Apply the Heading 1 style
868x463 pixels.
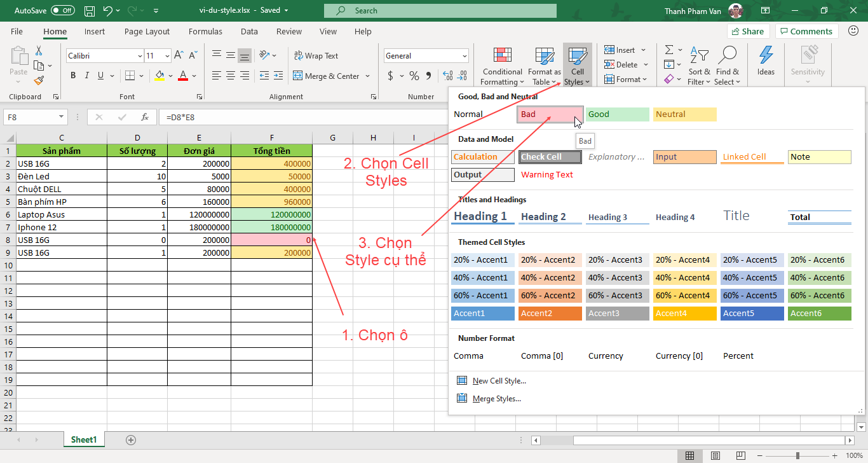tap(483, 216)
